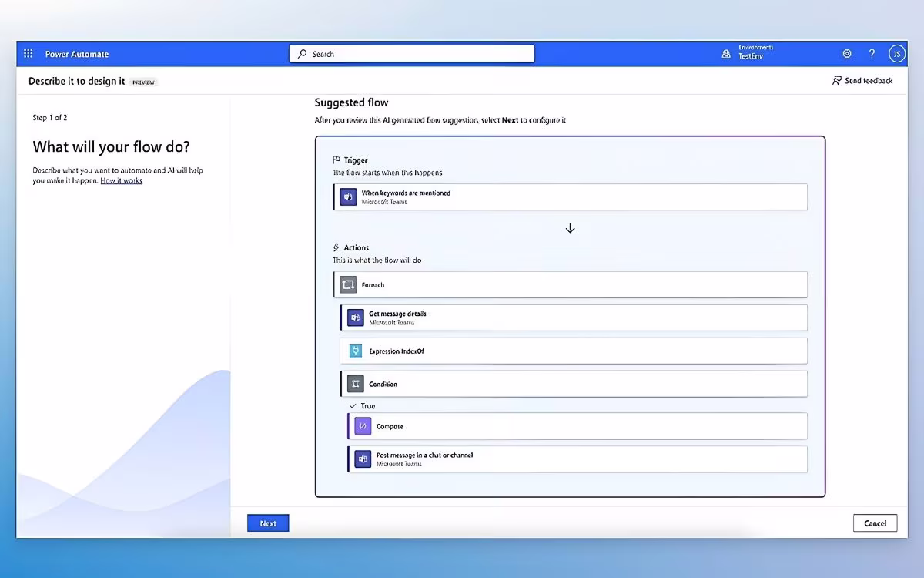Viewport: 924px width, 578px height.
Task: Click the Condition icon
Action: [x=355, y=384]
